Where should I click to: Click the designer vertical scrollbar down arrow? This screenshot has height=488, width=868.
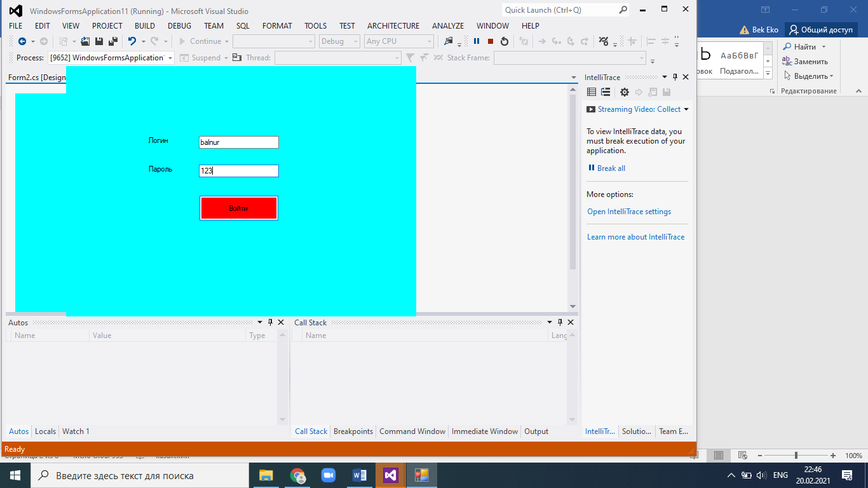click(573, 307)
